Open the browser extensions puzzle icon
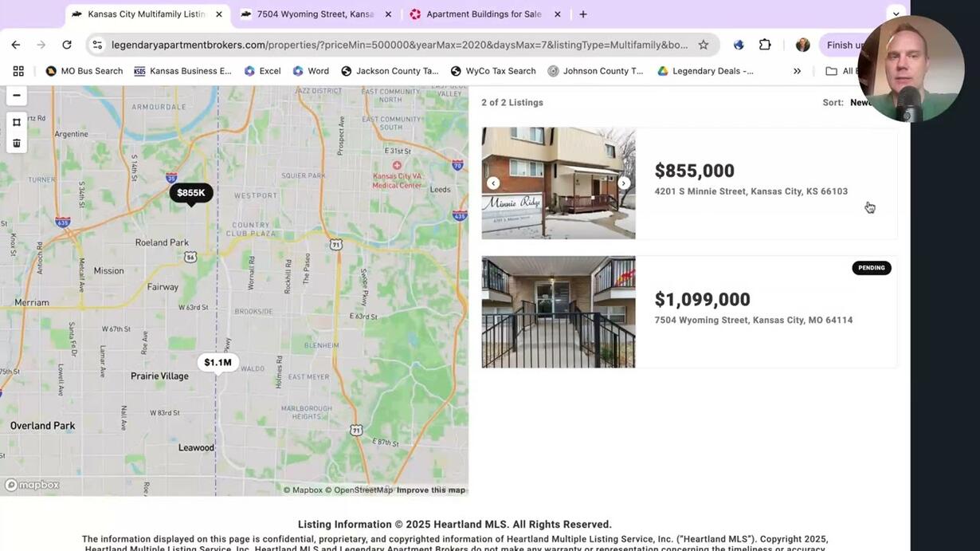 tap(765, 45)
